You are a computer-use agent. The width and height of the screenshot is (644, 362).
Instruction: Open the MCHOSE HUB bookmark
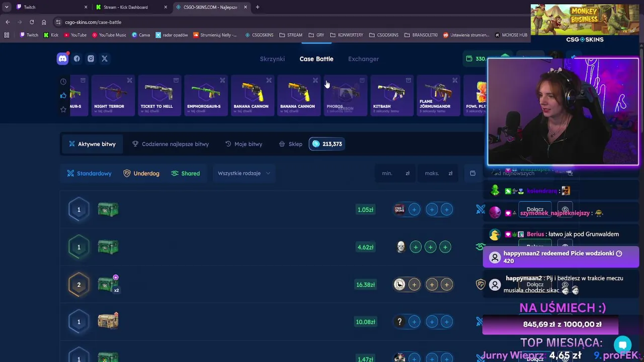511,35
